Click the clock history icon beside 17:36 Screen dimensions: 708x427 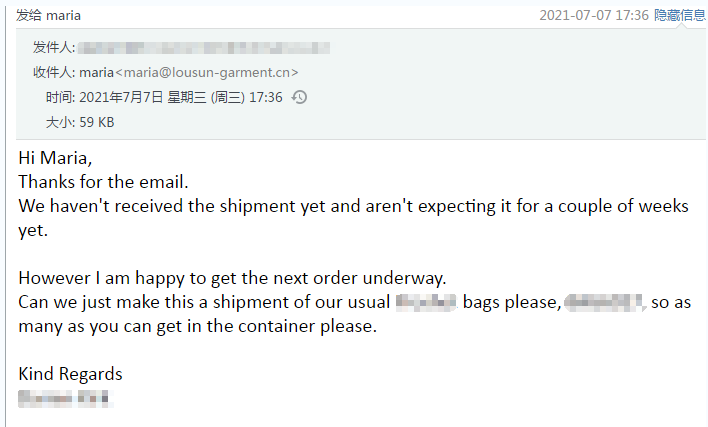(299, 97)
